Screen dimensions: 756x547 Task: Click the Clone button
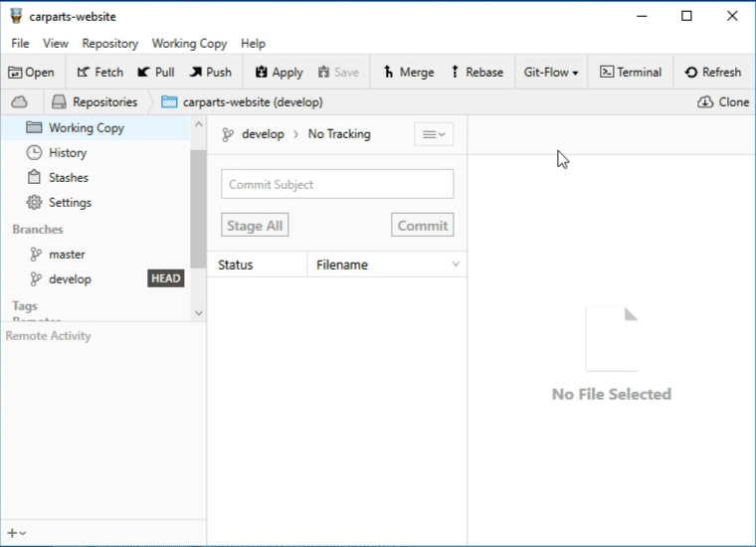click(723, 101)
